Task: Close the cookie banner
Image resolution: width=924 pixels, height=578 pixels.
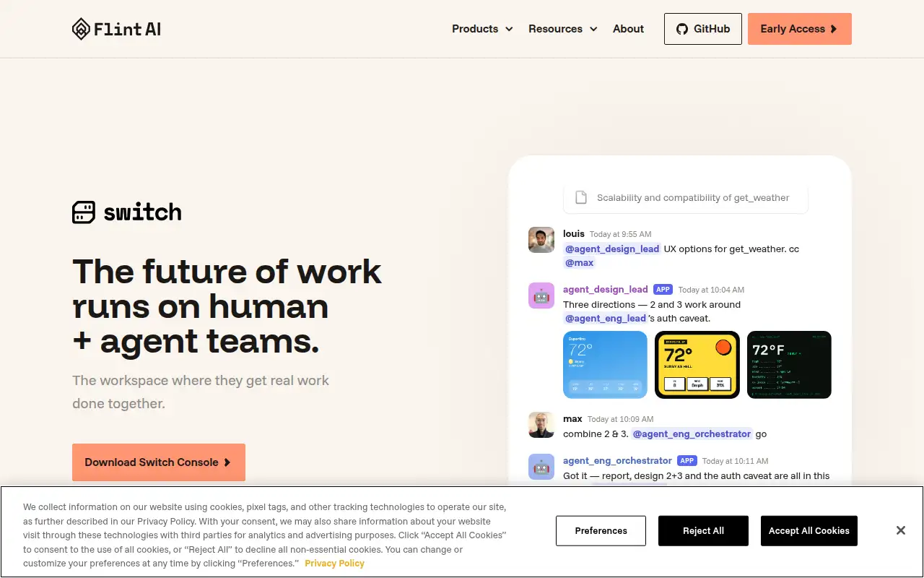Action: tap(901, 531)
